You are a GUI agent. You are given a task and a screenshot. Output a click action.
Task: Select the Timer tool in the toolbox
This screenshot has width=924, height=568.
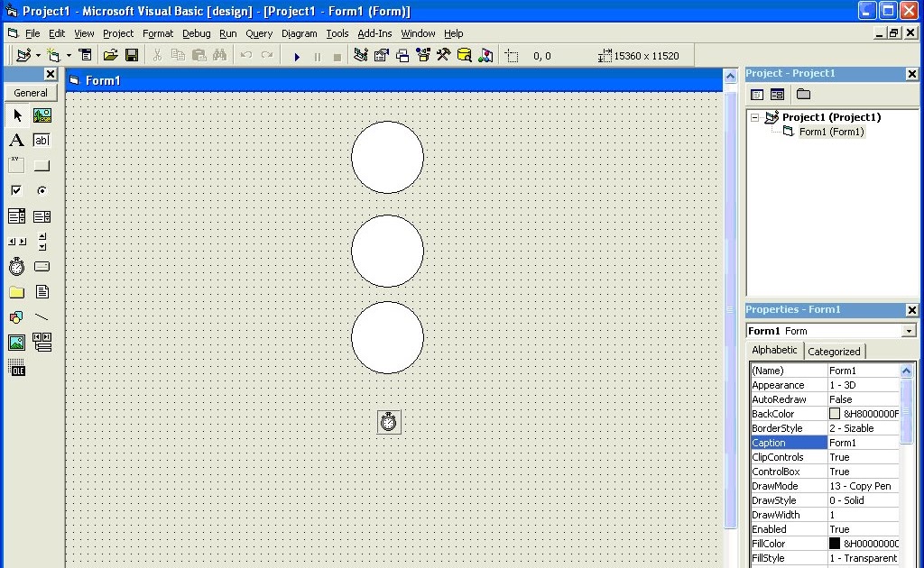[16, 266]
